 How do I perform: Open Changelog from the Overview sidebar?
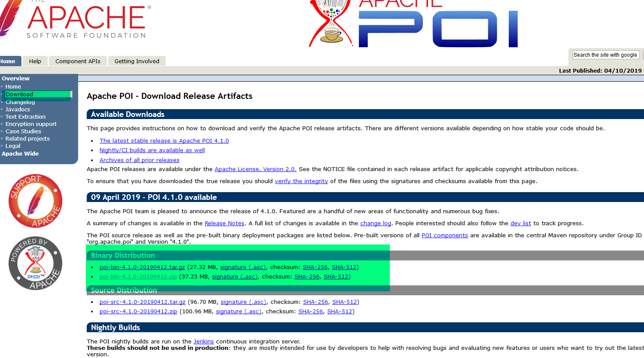(20, 102)
